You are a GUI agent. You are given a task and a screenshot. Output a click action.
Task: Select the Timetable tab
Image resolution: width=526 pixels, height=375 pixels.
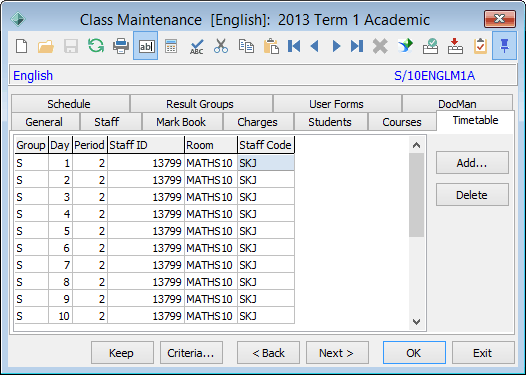point(475,120)
